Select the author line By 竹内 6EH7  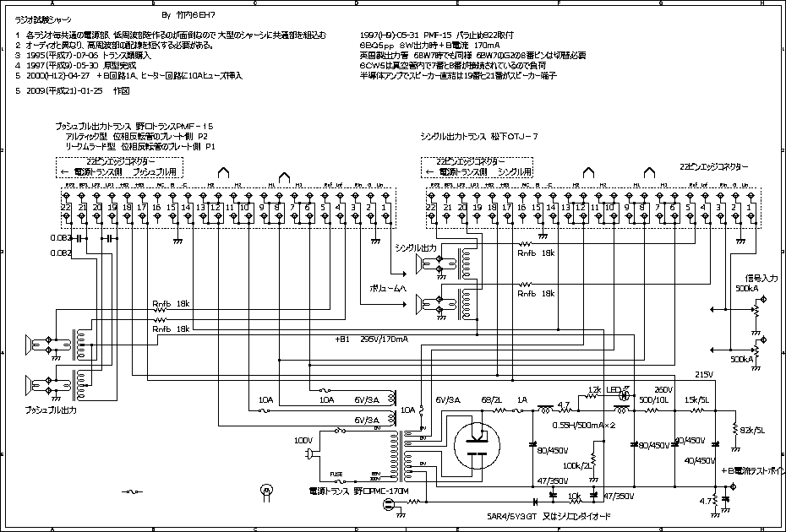pos(189,15)
